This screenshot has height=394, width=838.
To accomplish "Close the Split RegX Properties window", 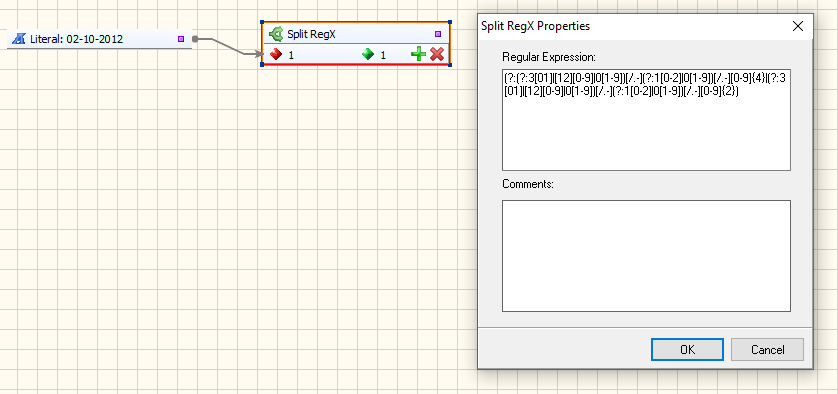I will [x=797, y=26].
